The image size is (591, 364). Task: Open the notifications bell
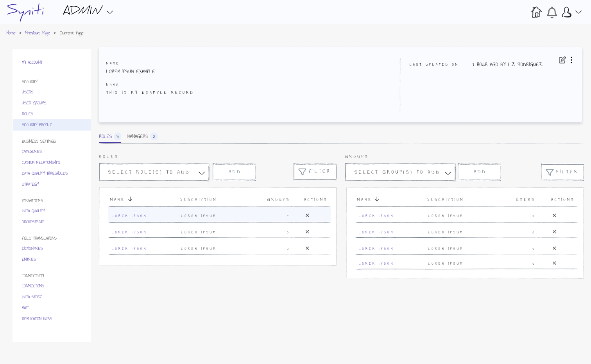(x=552, y=13)
